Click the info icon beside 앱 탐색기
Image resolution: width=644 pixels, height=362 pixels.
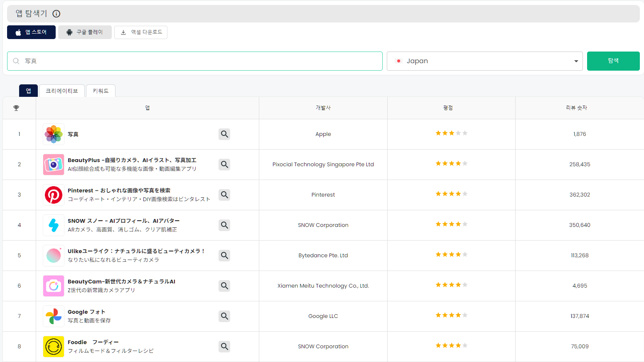tap(57, 14)
